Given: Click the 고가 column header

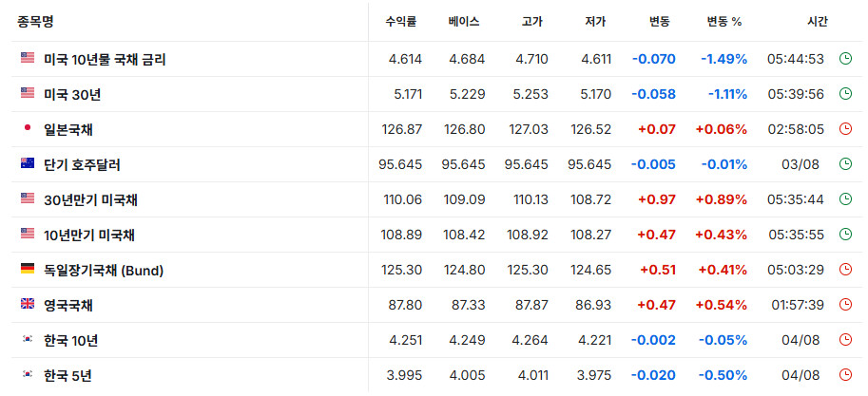Looking at the screenshot, I should pos(532,22).
